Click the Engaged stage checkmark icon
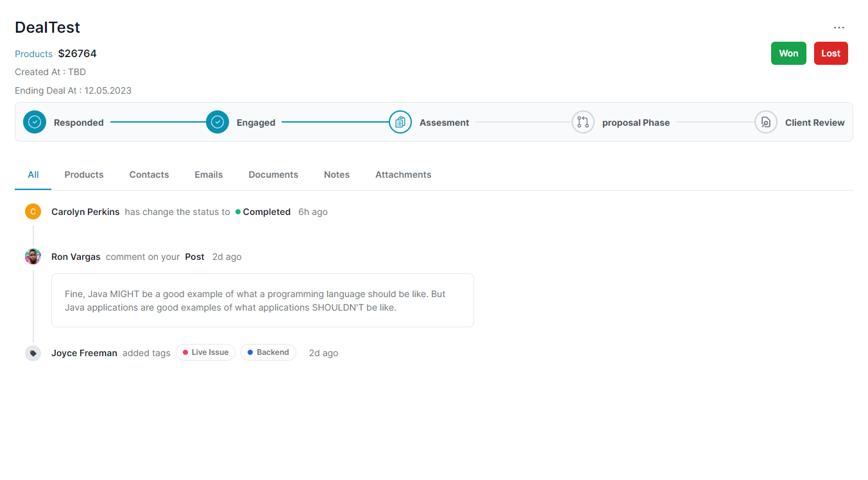Image resolution: width=868 pixels, height=480 pixels. click(x=217, y=122)
